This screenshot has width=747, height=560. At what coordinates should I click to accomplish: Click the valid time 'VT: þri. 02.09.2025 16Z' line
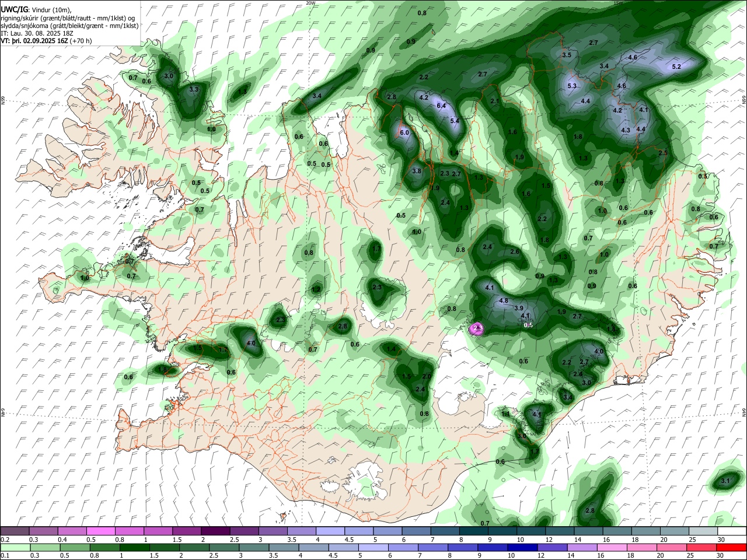[46, 41]
